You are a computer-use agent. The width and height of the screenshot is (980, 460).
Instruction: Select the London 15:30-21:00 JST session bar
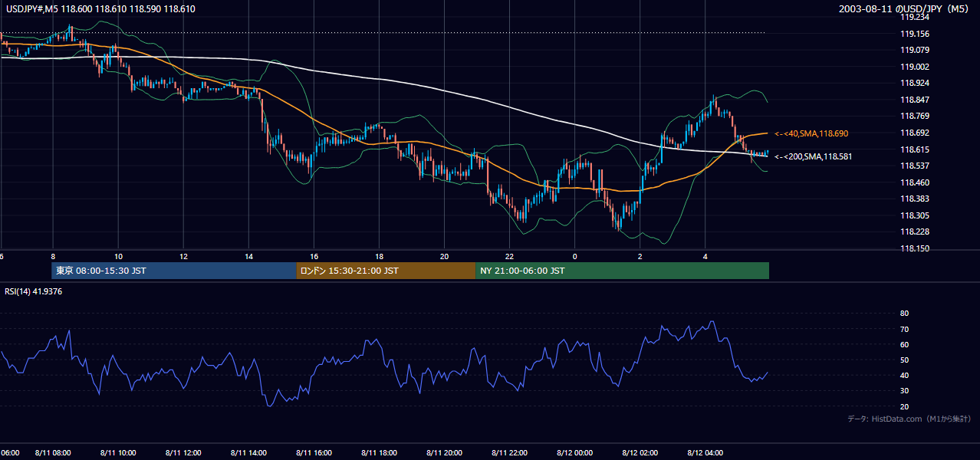(386, 271)
